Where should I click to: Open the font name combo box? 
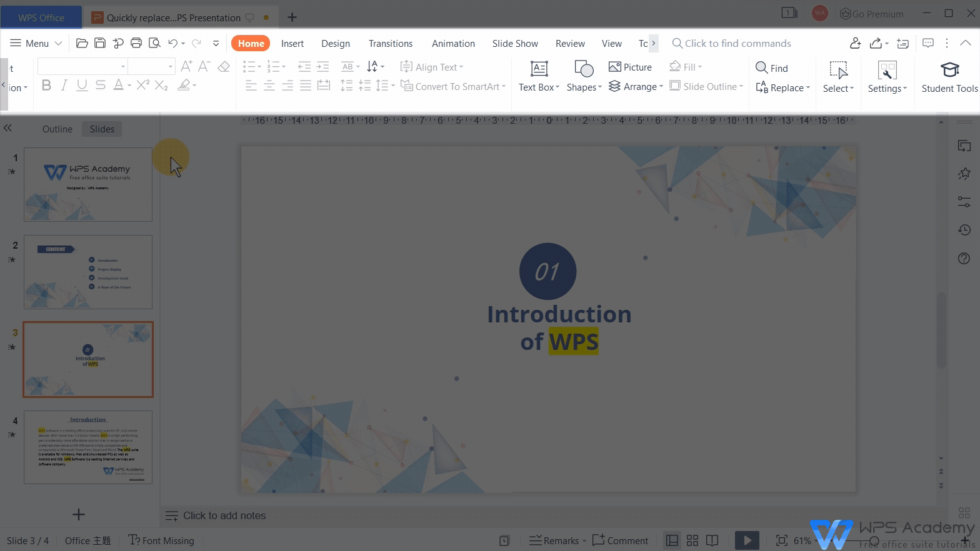82,66
